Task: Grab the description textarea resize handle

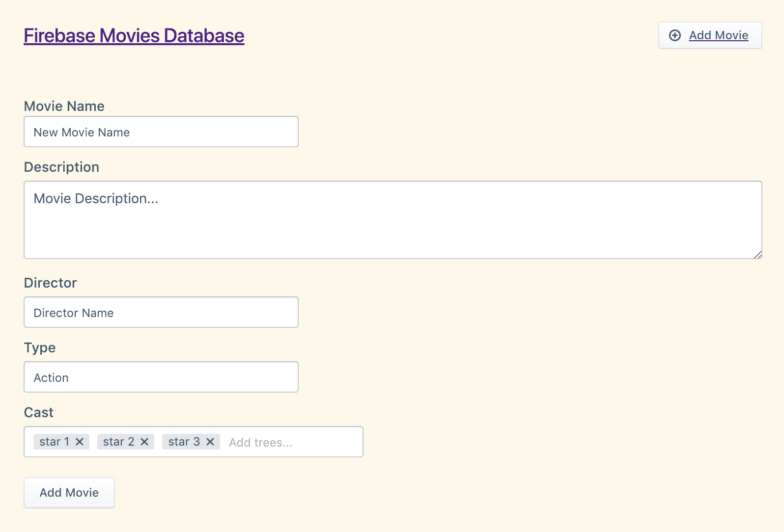Action: (x=758, y=255)
